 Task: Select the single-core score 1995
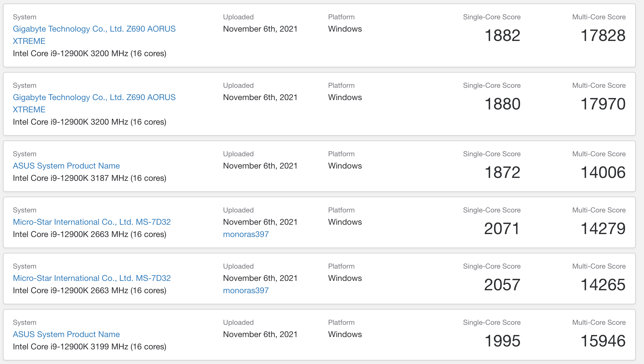click(502, 341)
